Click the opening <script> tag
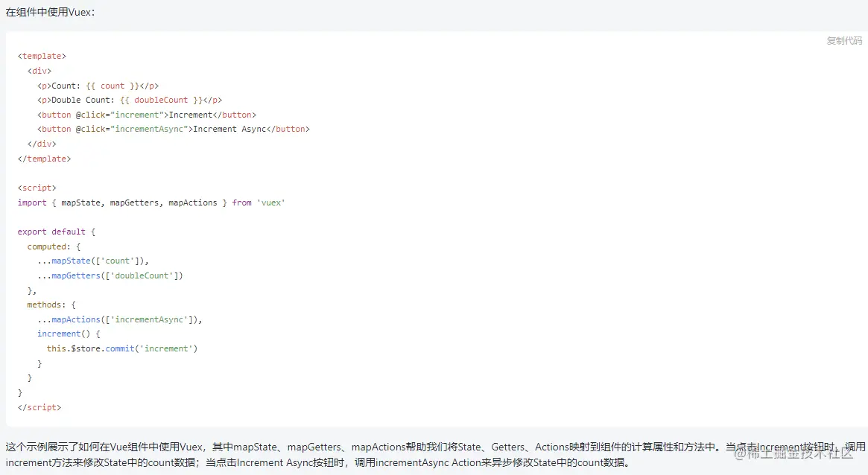The width and height of the screenshot is (868, 475). click(x=37, y=188)
